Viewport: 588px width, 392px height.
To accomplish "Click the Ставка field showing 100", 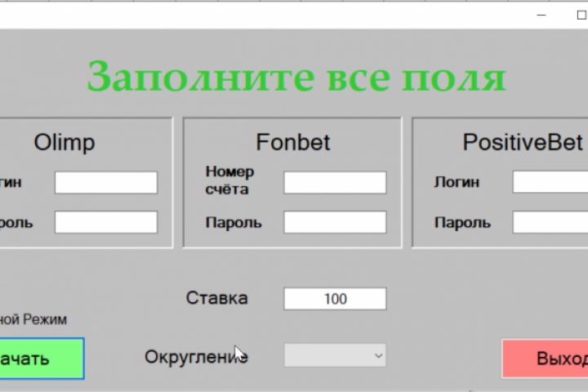I will 335,299.
